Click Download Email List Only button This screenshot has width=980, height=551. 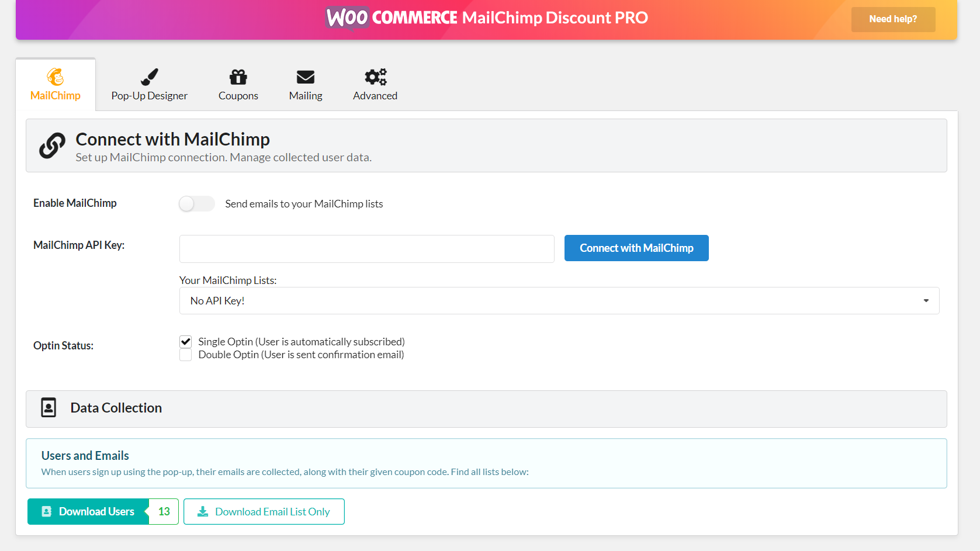click(x=264, y=511)
